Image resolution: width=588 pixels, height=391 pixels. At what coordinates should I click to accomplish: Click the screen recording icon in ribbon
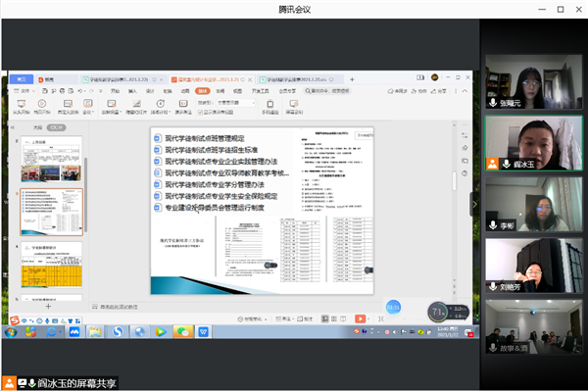294,107
